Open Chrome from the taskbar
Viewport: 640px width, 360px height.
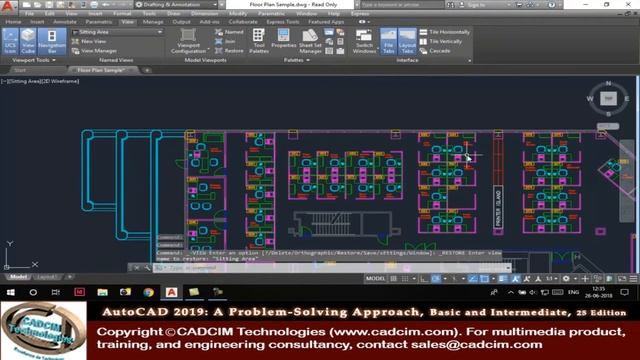tap(148, 292)
